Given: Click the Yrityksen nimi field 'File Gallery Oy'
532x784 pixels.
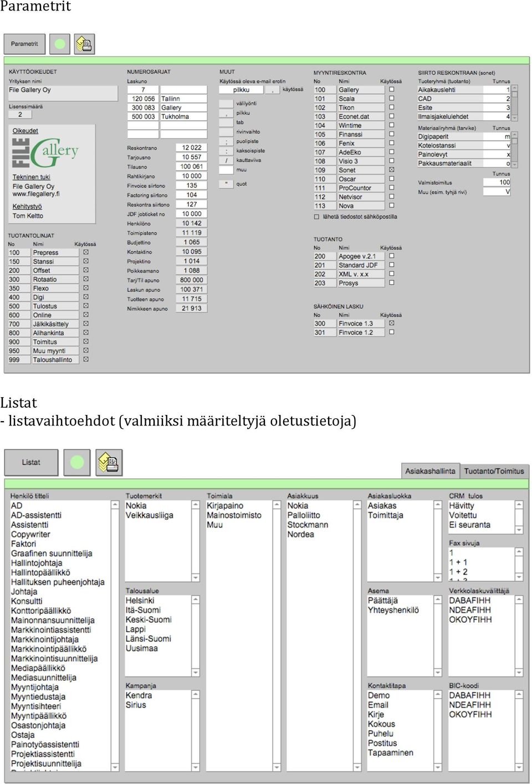Looking at the screenshot, I should click(63, 93).
